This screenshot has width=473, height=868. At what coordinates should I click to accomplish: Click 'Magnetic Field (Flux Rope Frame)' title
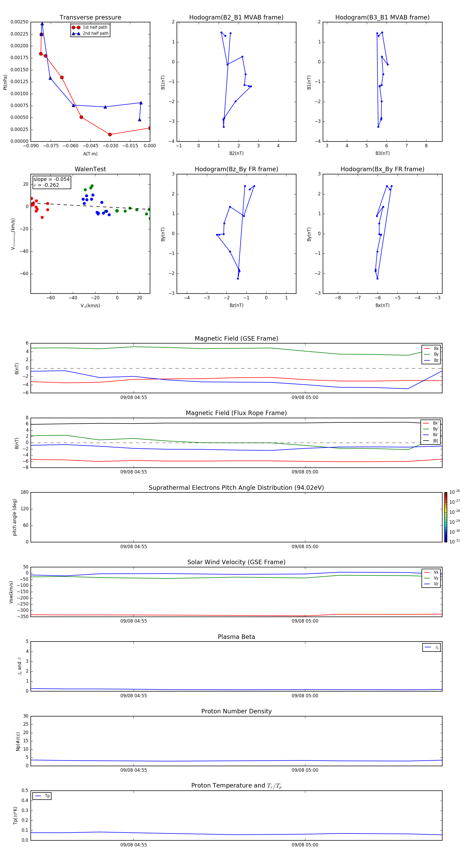[x=236, y=413]
